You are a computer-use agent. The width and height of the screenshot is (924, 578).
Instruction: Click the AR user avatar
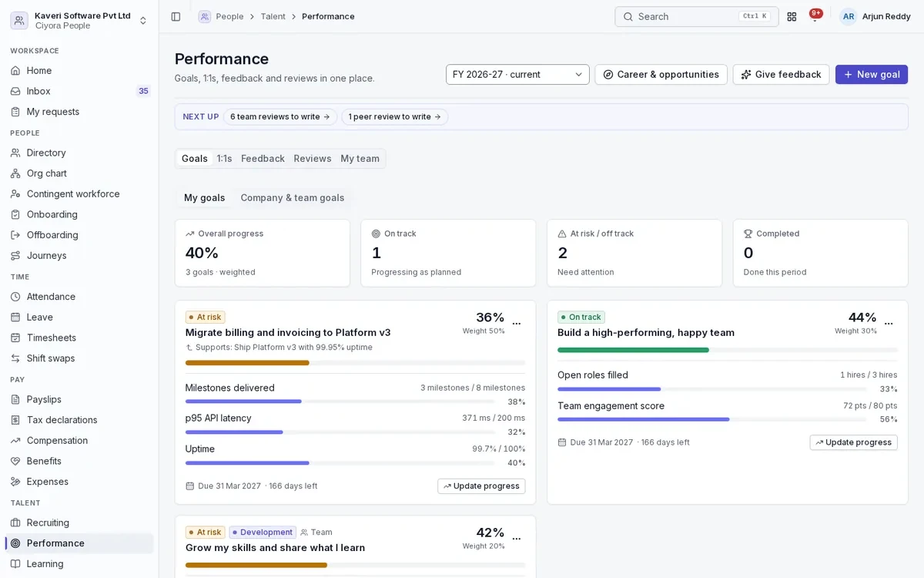(849, 16)
